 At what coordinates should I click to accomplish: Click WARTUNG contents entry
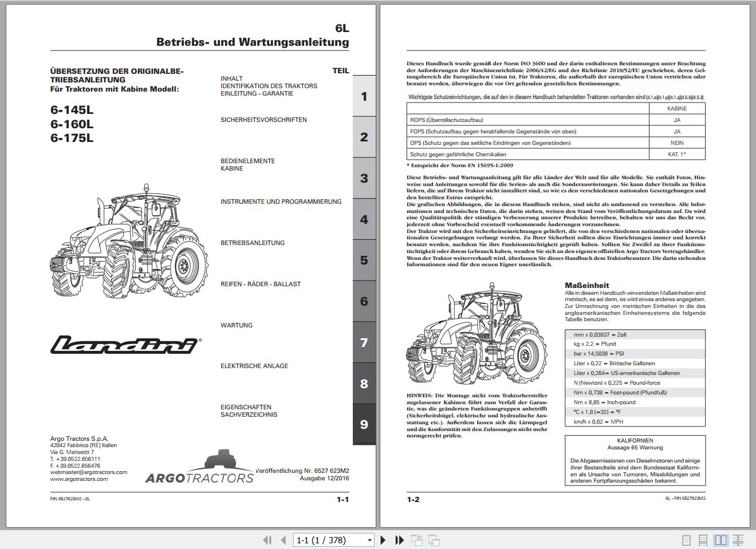point(237,325)
